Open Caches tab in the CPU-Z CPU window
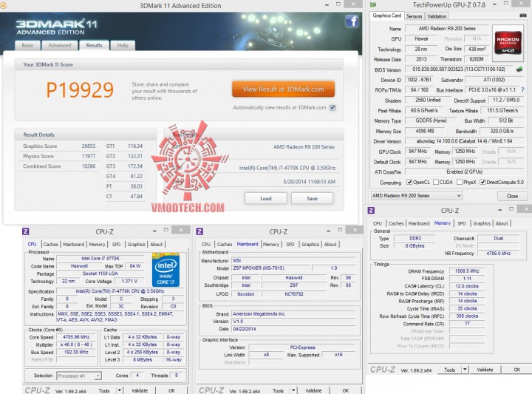 50,245
